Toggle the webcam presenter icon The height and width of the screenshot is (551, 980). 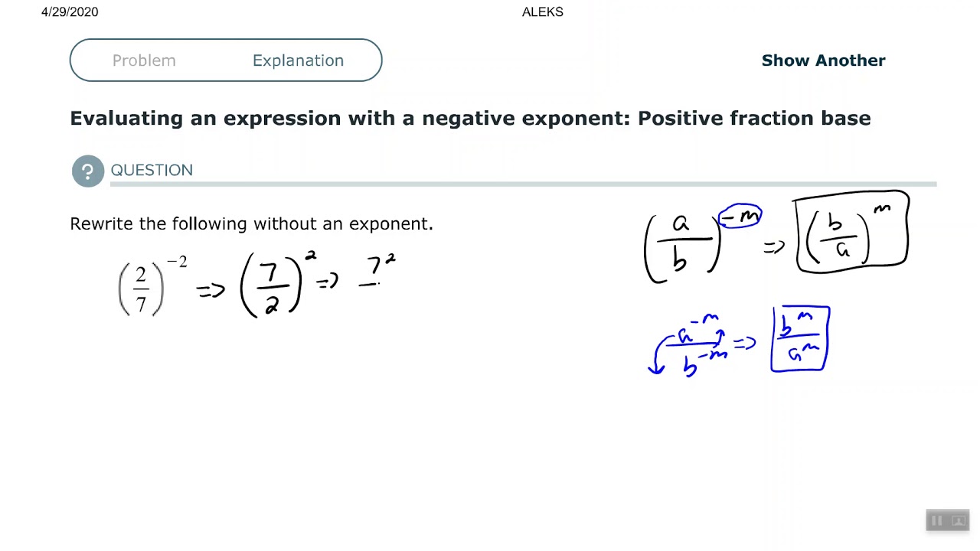(x=957, y=520)
